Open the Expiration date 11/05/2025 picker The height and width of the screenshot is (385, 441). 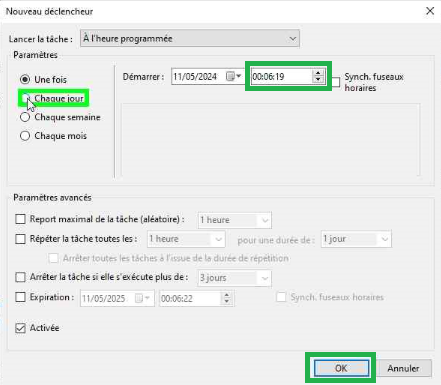point(143,298)
